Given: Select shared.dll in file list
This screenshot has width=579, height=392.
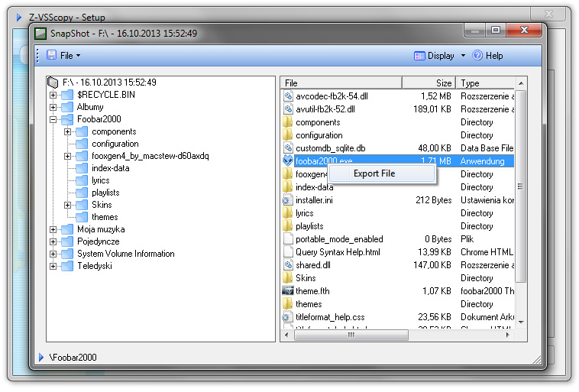Looking at the screenshot, I should coord(312,265).
